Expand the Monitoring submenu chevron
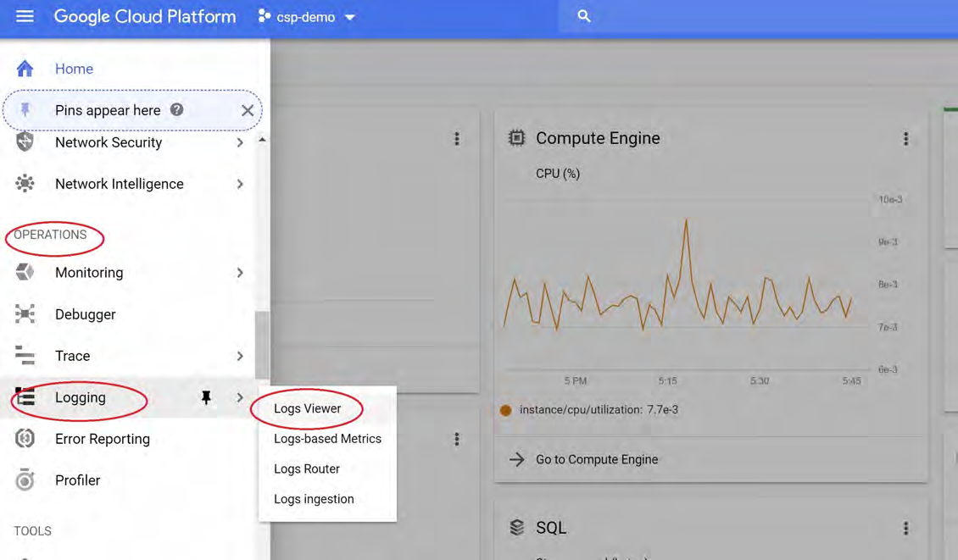Image resolution: width=958 pixels, height=560 pixels. pos(240,272)
